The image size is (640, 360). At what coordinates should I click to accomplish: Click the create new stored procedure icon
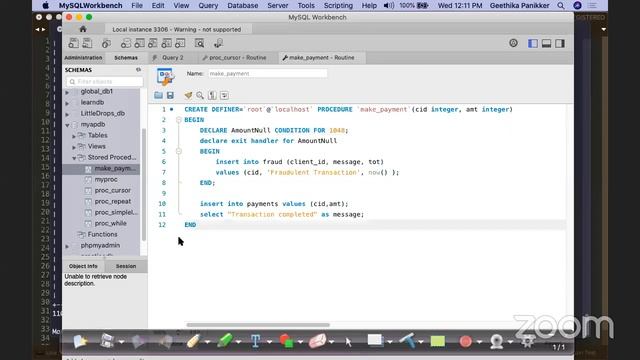[x=167, y=43]
